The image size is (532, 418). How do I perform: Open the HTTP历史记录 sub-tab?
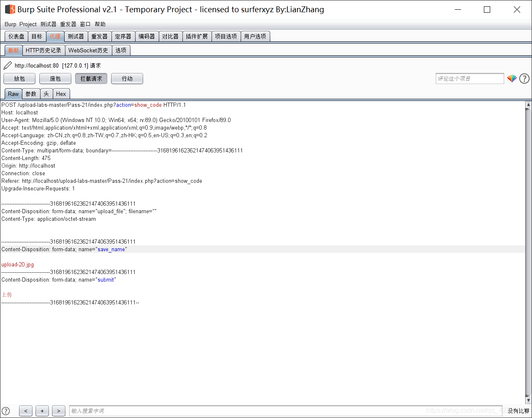tap(43, 50)
